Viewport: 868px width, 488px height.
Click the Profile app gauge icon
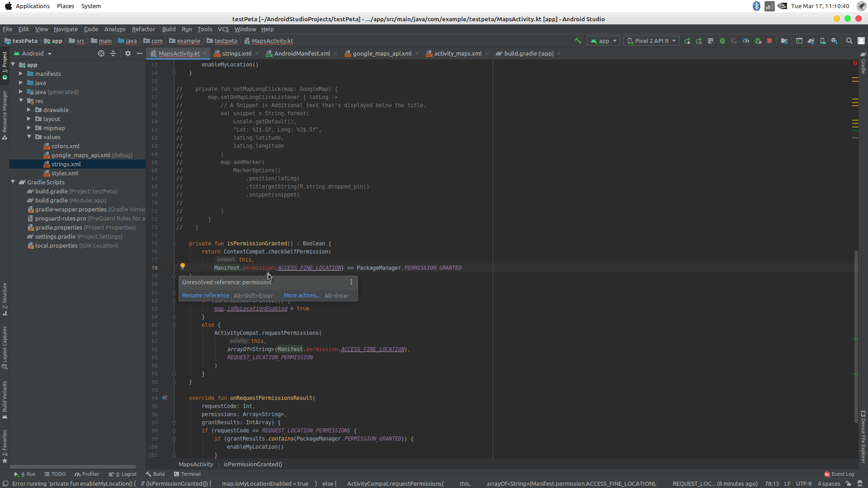coord(746,41)
